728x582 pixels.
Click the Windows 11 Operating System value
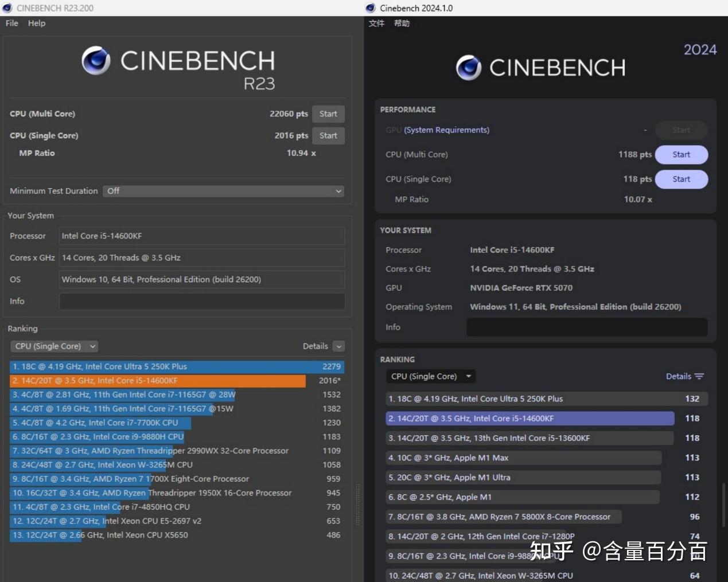[575, 307]
